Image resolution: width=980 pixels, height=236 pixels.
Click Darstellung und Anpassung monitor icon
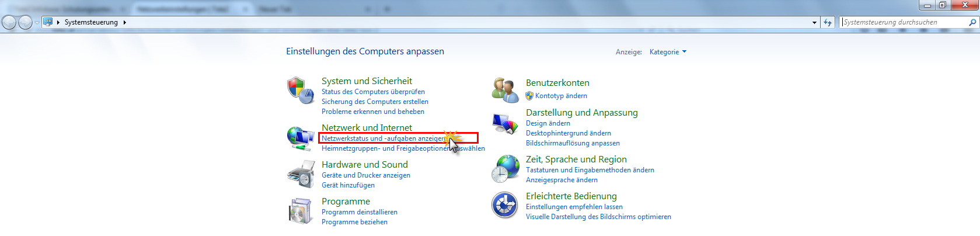(505, 124)
